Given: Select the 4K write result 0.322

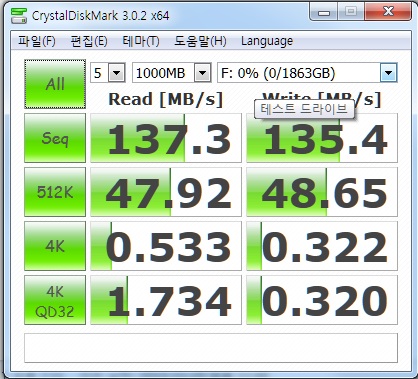Looking at the screenshot, I should [x=322, y=246].
